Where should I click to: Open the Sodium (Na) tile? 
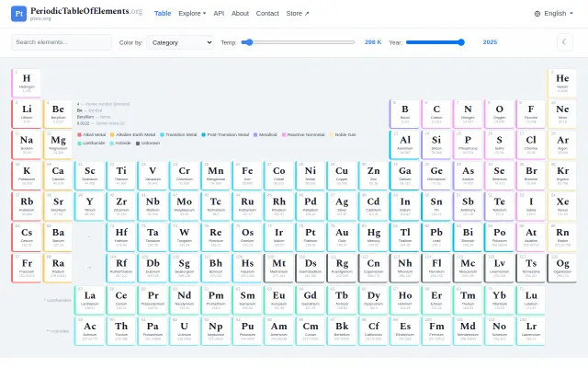point(27,145)
